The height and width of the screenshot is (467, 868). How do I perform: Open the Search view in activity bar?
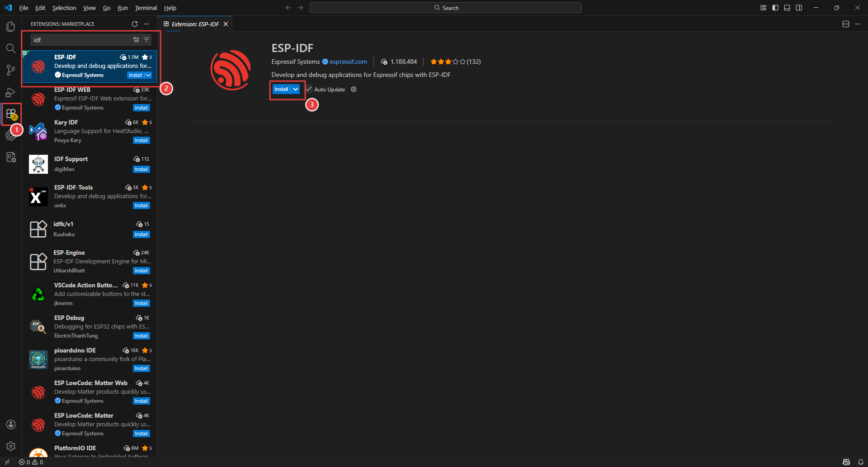click(x=11, y=48)
